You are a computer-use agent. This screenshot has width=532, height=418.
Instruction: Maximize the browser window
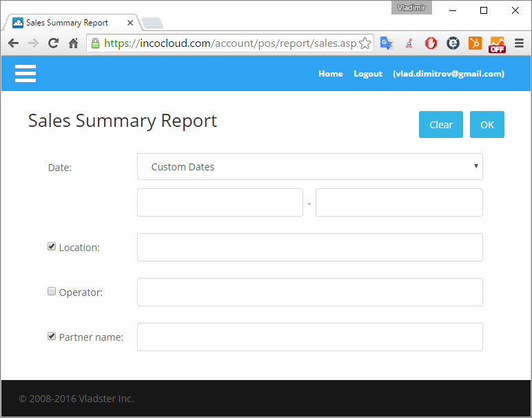[x=484, y=10]
